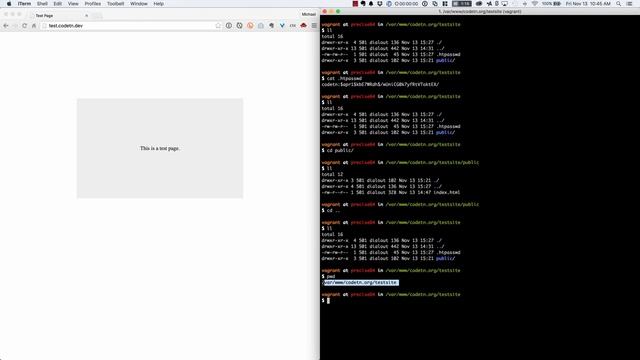
Task: Open the View menu
Action: point(73,4)
